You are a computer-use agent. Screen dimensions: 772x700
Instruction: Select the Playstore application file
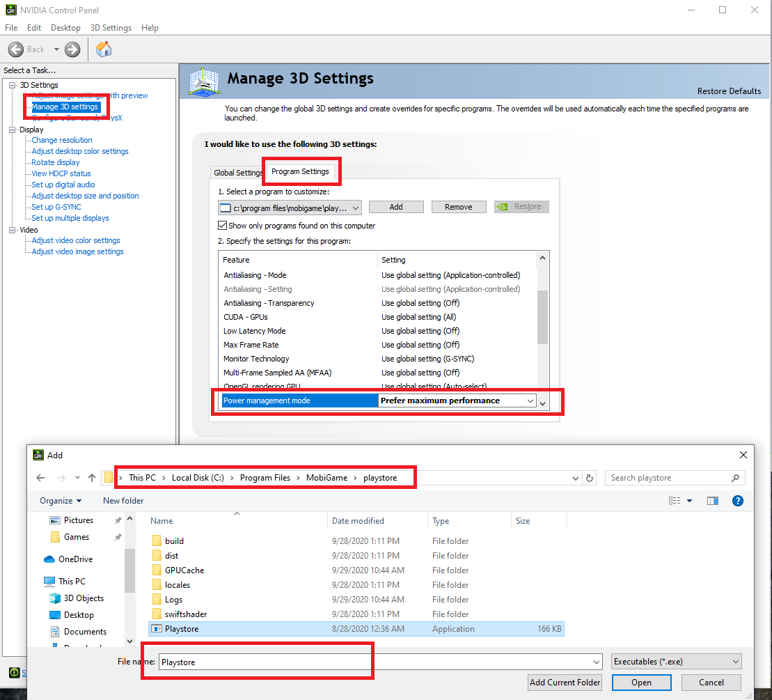(x=182, y=629)
